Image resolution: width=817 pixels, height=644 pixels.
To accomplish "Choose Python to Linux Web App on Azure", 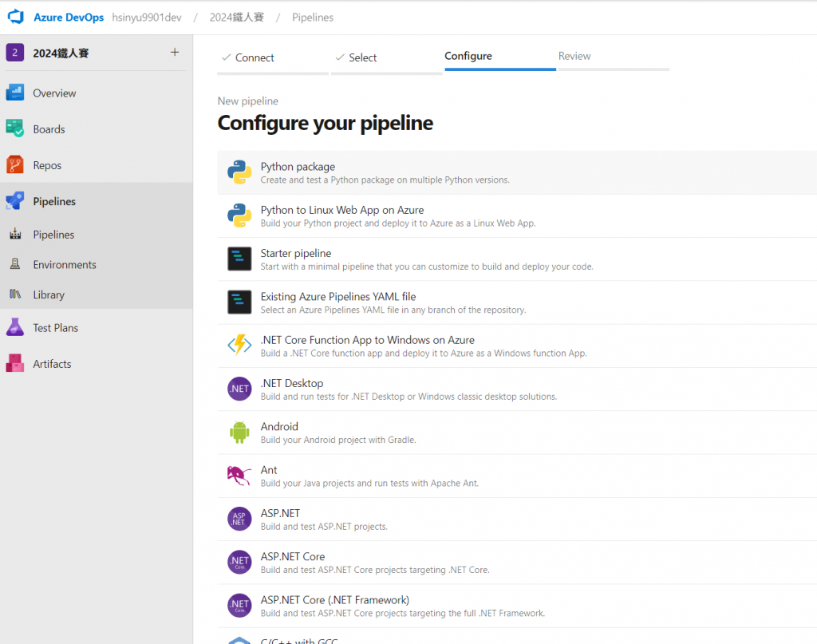I will (517, 215).
